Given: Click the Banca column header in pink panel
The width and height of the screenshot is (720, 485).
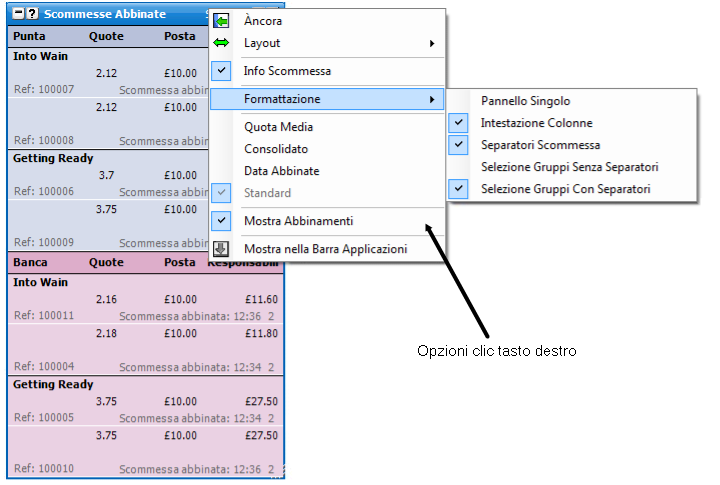Looking at the screenshot, I should coord(30,262).
